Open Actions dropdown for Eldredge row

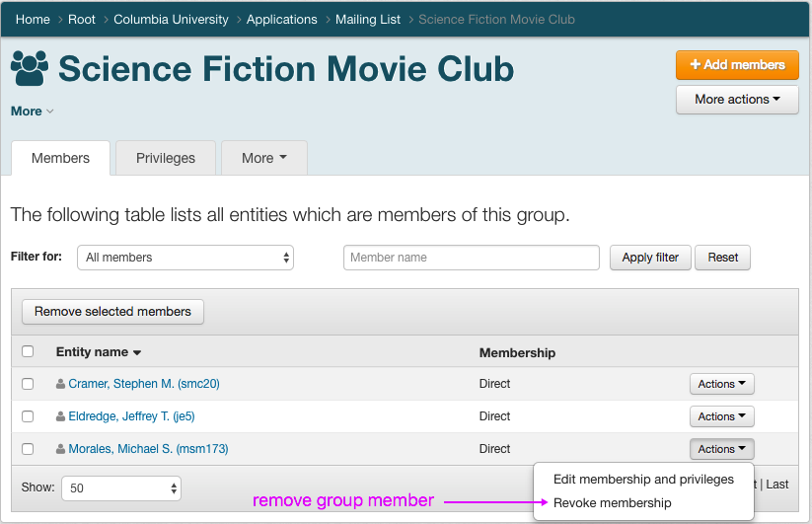click(x=721, y=416)
